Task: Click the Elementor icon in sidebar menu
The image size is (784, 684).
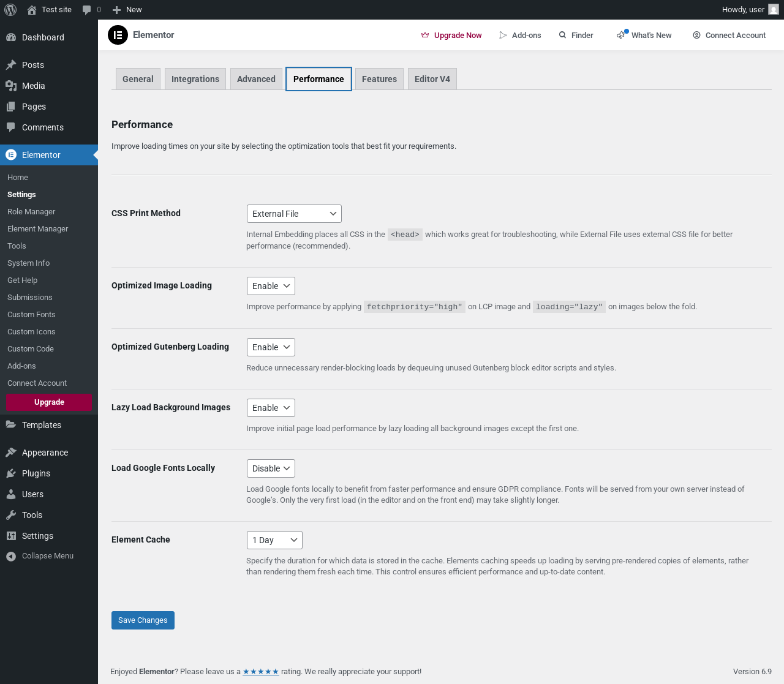Action: [x=11, y=155]
